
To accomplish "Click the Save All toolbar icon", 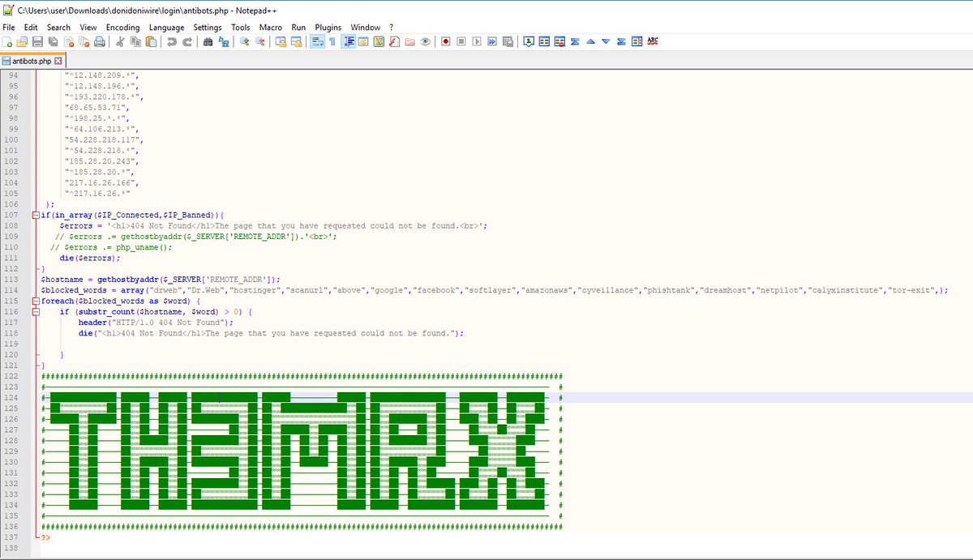I will pos(54,41).
